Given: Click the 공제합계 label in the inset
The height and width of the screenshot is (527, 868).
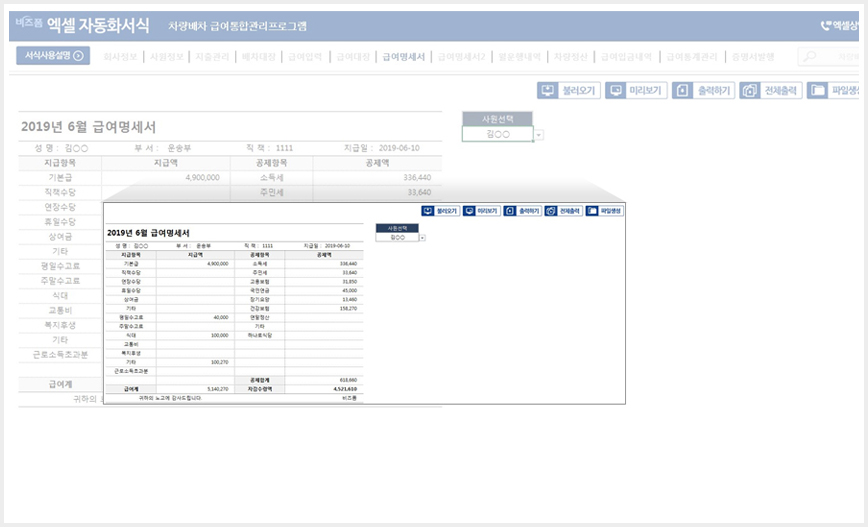Looking at the screenshot, I should point(260,380).
